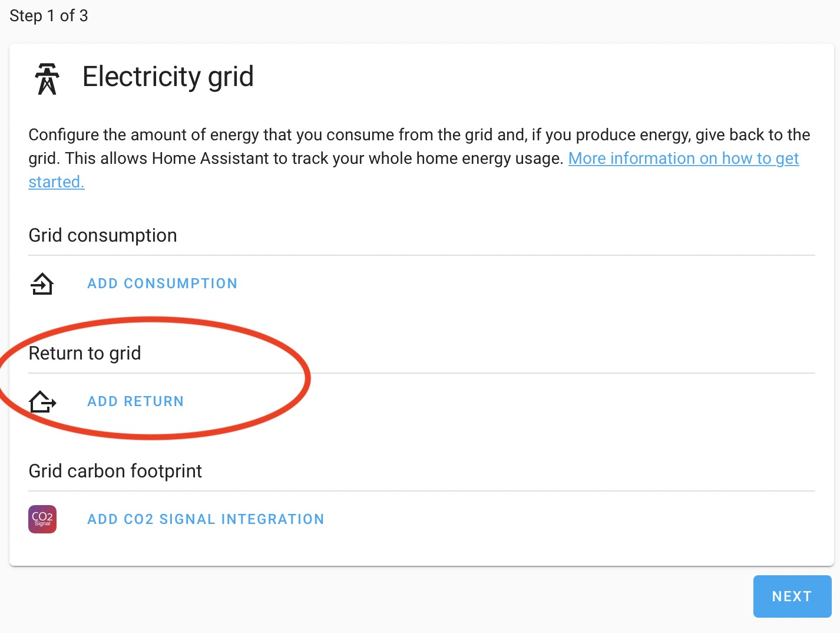Screen dimensions: 840x633
Task: Add a grid consumption source
Action: 162,283
